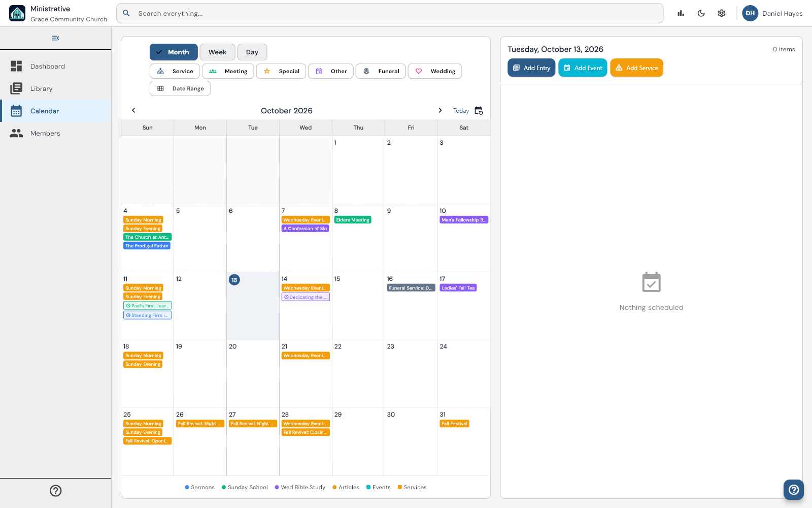The height and width of the screenshot is (508, 812).
Task: Open Wednesday Evening service on October 21
Action: [x=306, y=356]
